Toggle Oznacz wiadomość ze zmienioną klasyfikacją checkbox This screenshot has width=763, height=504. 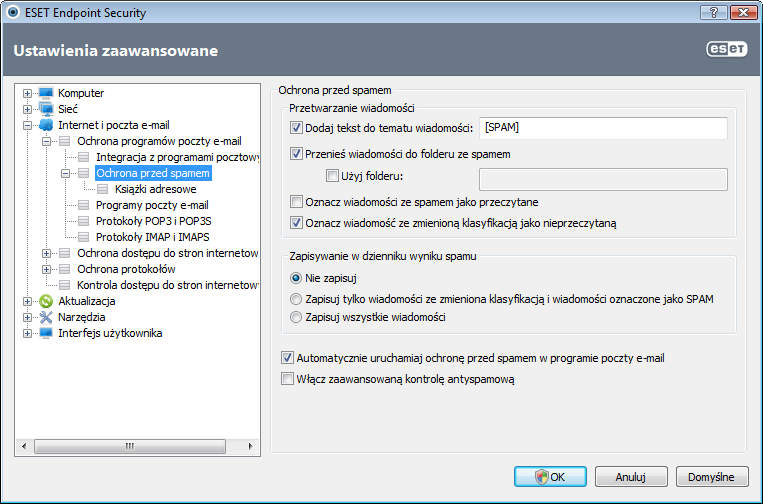[296, 223]
